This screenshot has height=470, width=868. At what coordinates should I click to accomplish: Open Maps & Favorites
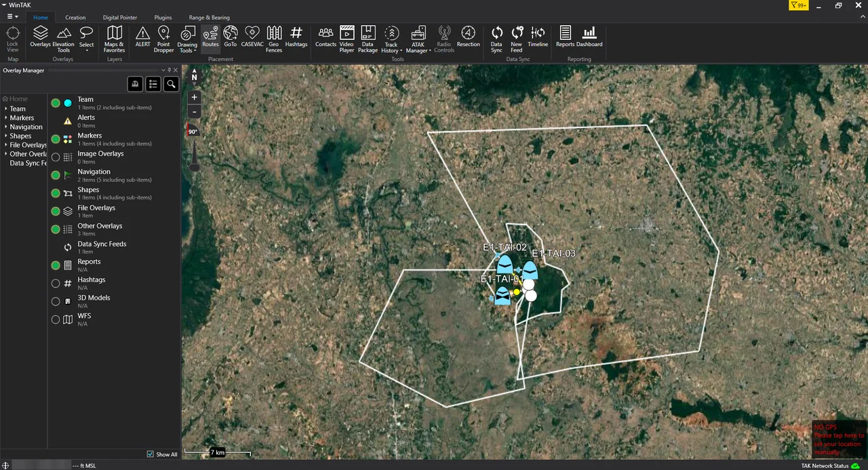pyautogui.click(x=114, y=39)
